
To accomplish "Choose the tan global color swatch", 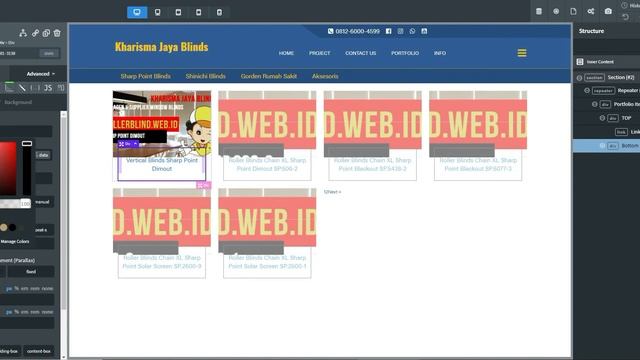I will pyautogui.click(x=4, y=227).
